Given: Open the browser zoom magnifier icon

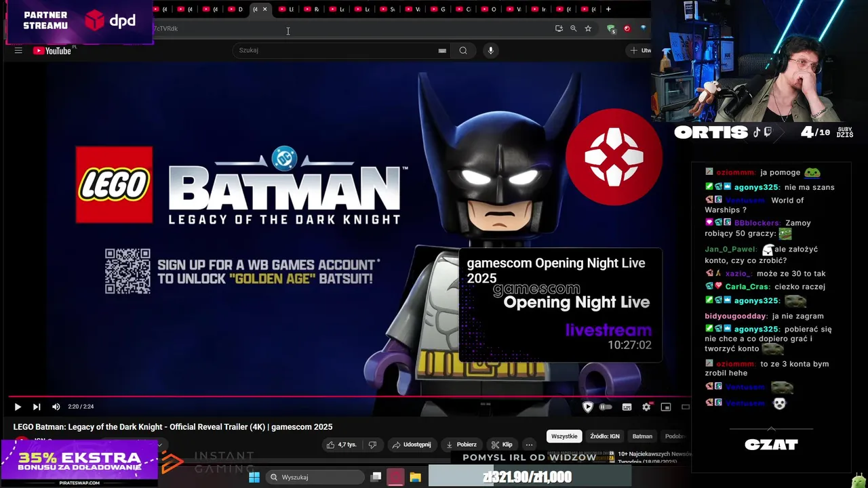Looking at the screenshot, I should point(574,28).
